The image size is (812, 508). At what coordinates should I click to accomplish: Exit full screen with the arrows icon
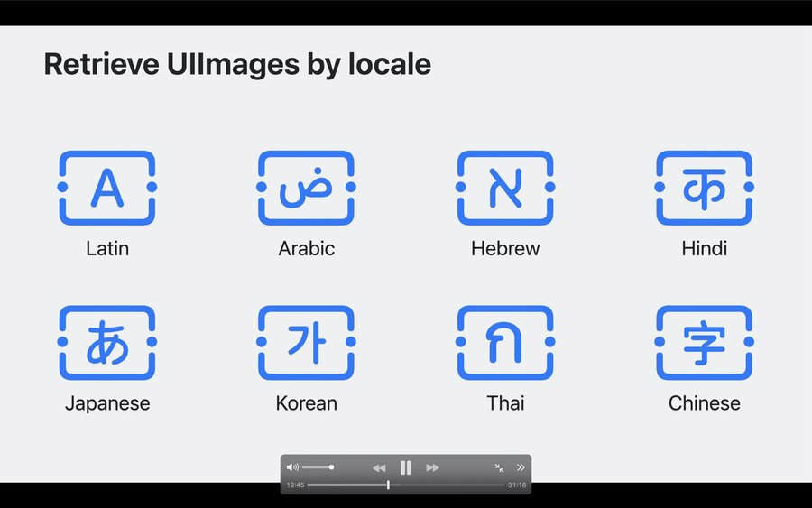499,468
